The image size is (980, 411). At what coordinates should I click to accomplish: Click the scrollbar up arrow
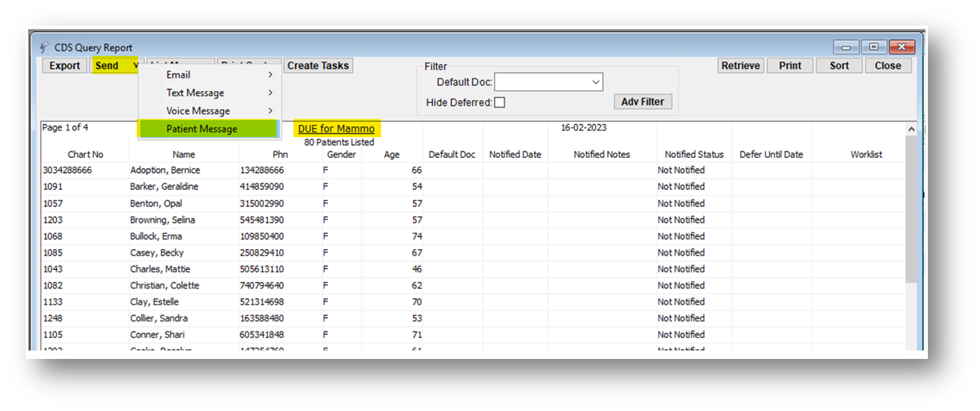tap(911, 129)
